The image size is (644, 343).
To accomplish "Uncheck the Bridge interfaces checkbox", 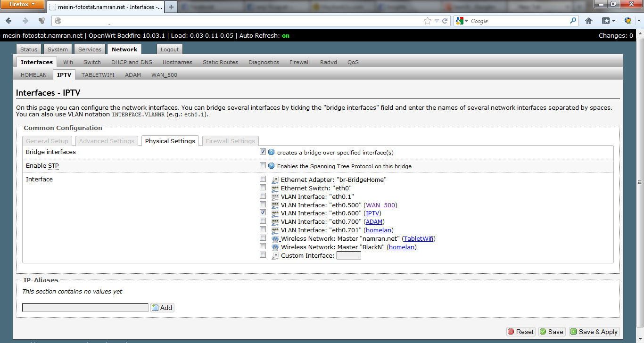I will 263,152.
